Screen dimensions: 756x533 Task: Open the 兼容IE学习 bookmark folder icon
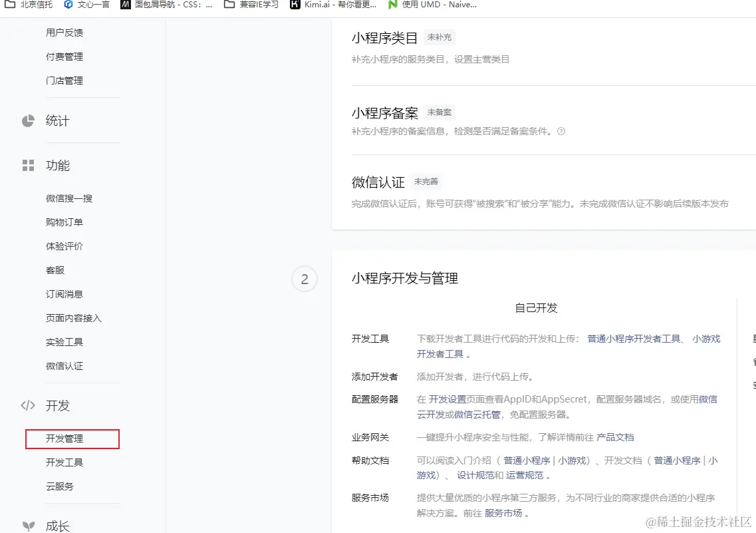click(x=229, y=5)
